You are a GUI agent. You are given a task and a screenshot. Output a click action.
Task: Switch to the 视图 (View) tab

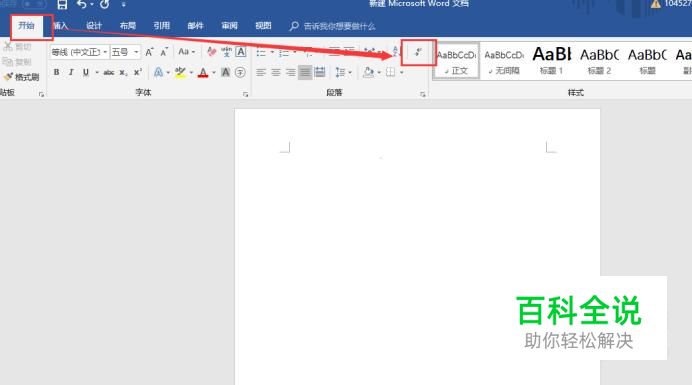[263, 26]
